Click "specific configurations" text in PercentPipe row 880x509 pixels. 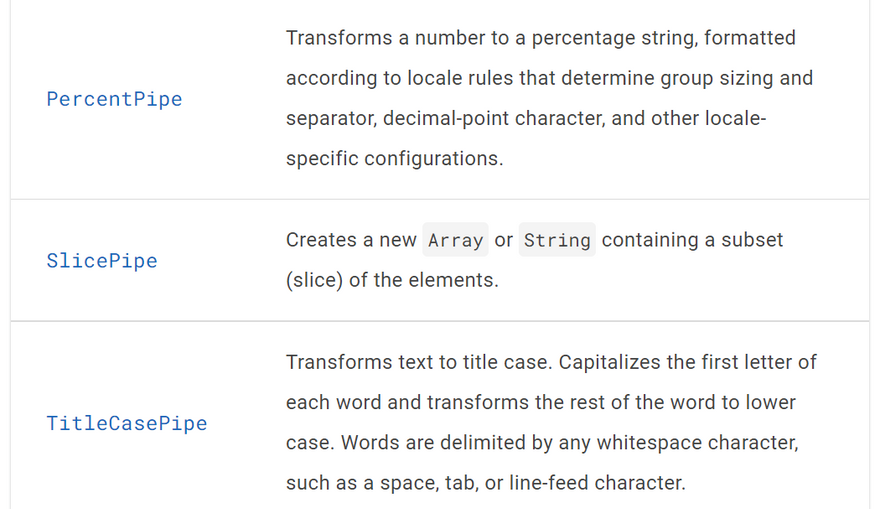click(x=394, y=158)
